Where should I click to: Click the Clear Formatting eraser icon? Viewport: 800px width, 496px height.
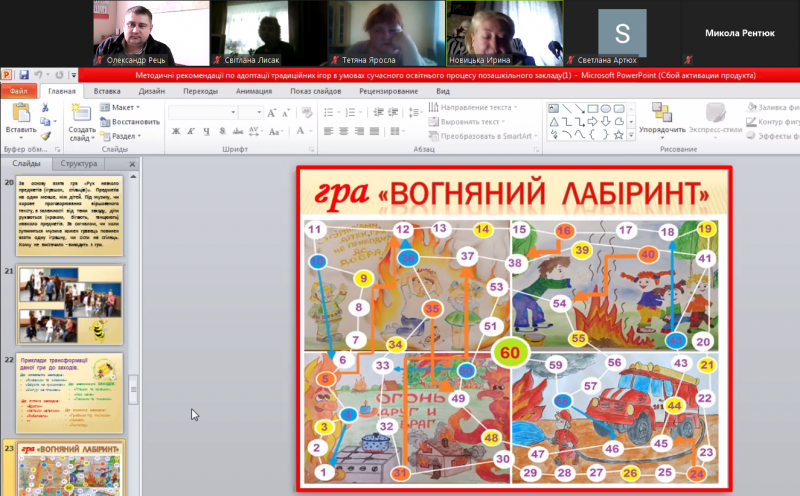pyautogui.click(x=307, y=113)
